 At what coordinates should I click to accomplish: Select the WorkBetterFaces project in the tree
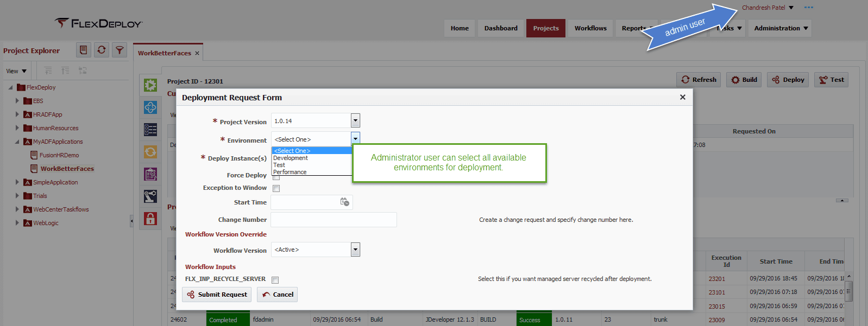pyautogui.click(x=67, y=169)
